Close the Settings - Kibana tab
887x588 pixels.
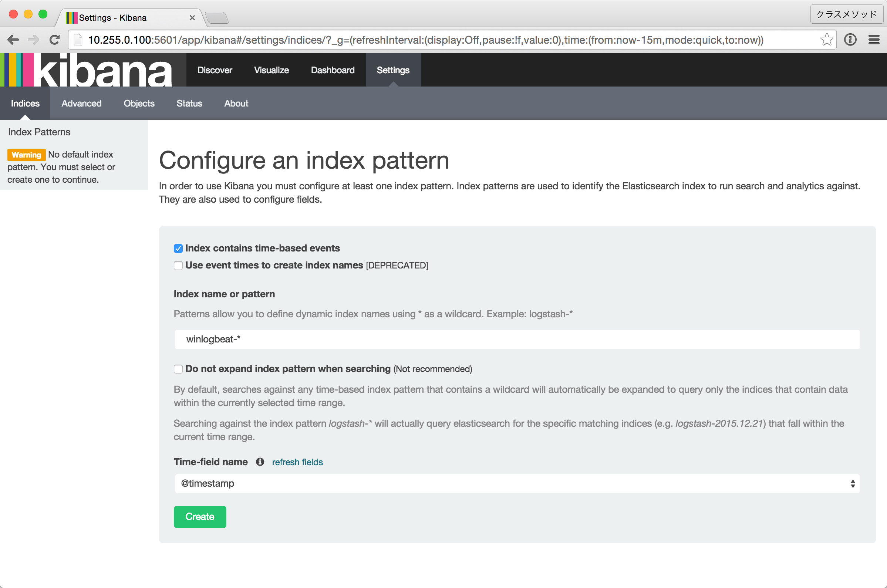pos(192,18)
